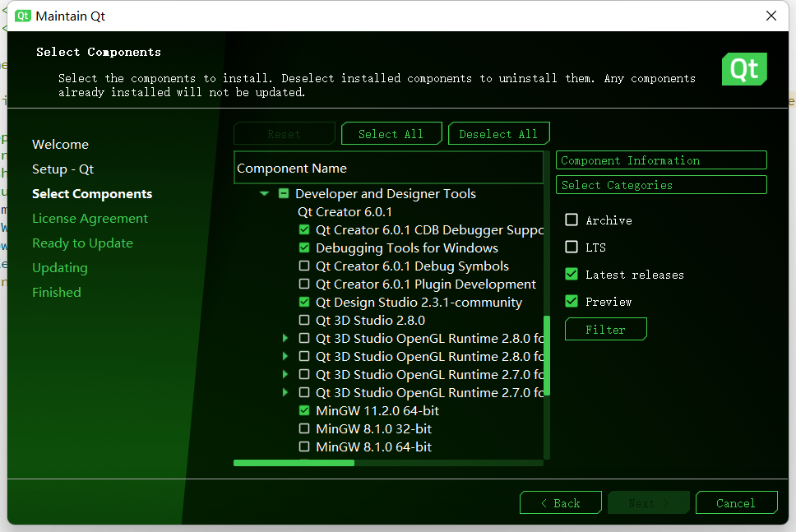The image size is (796, 532).
Task: Click the Ready to Update sidebar step
Action: tap(82, 243)
